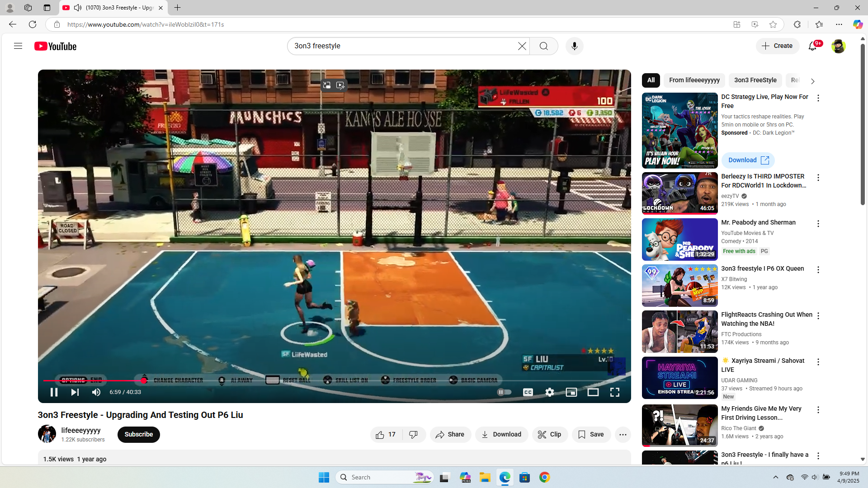This screenshot has height=488, width=868.
Task: Select the 3on3 FreeStyle filter chip
Action: pos(755,80)
